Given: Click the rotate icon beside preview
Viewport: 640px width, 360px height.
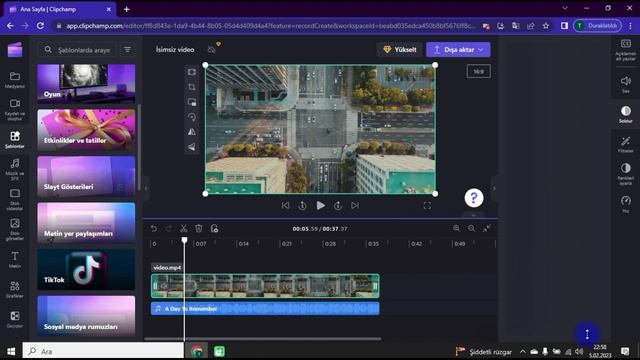Looking at the screenshot, I should coord(192,117).
